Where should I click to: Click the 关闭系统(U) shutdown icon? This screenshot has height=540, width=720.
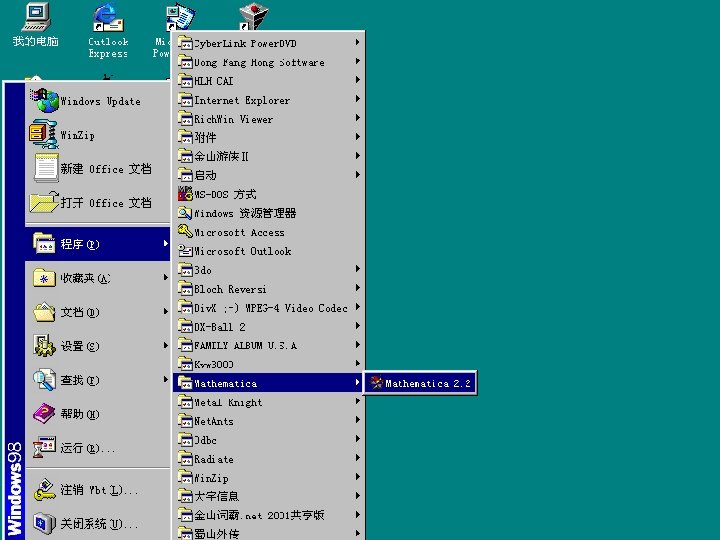coord(45,523)
